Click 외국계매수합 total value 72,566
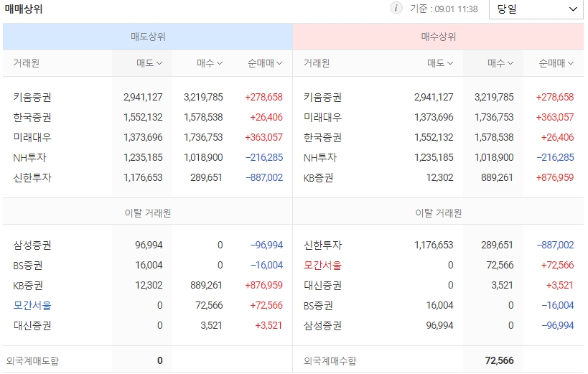 click(499, 360)
